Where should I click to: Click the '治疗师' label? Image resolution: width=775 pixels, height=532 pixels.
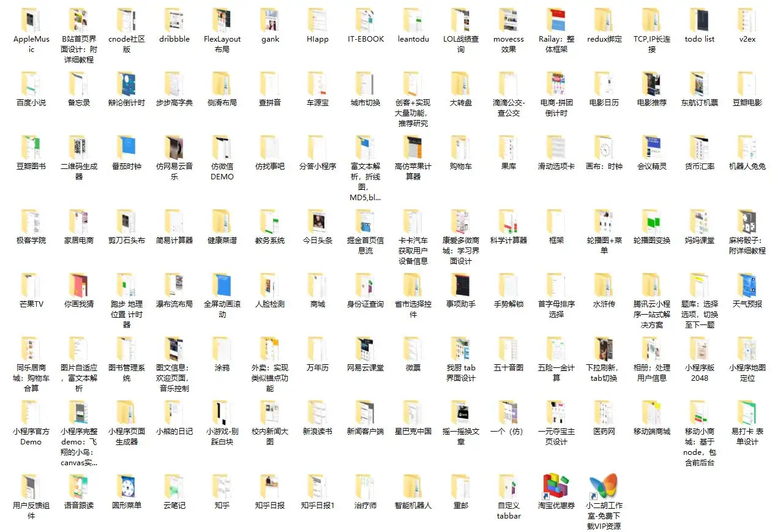[x=365, y=506]
